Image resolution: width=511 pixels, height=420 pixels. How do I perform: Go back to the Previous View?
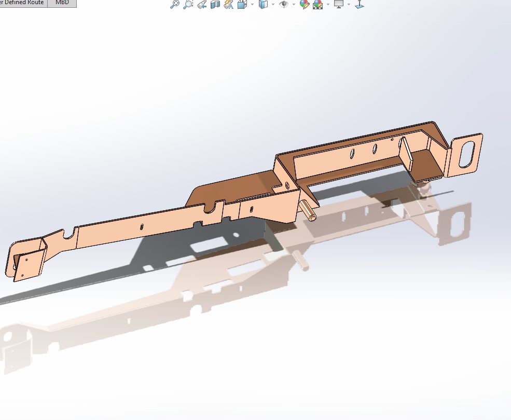coord(202,4)
